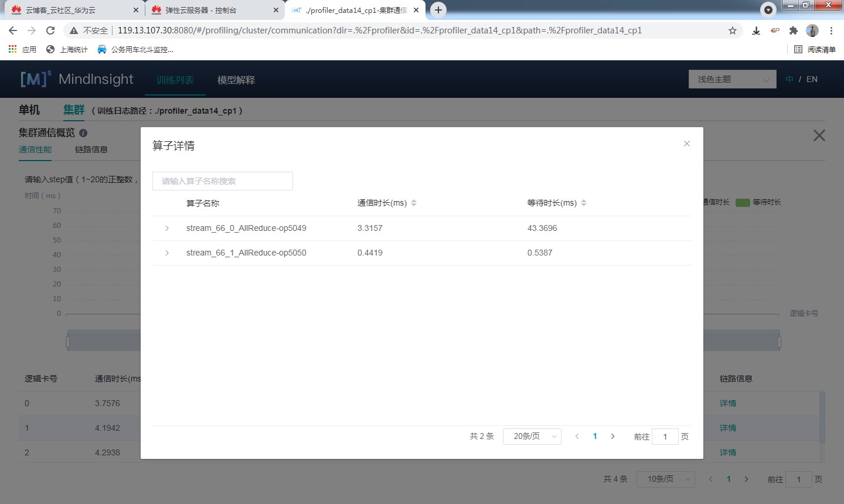Toggle the 等待时长 legend swatch
The image size is (844, 504).
(743, 202)
